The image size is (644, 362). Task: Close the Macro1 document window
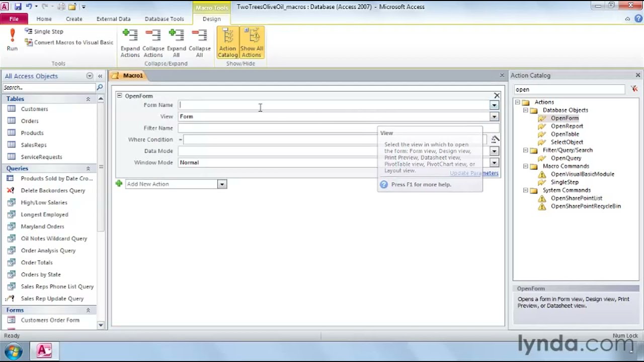[502, 75]
